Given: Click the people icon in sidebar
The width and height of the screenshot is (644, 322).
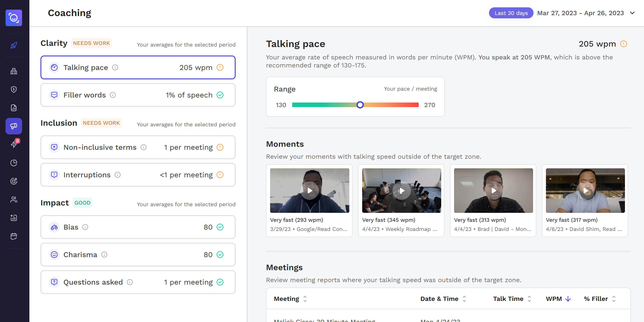Looking at the screenshot, I should [14, 200].
